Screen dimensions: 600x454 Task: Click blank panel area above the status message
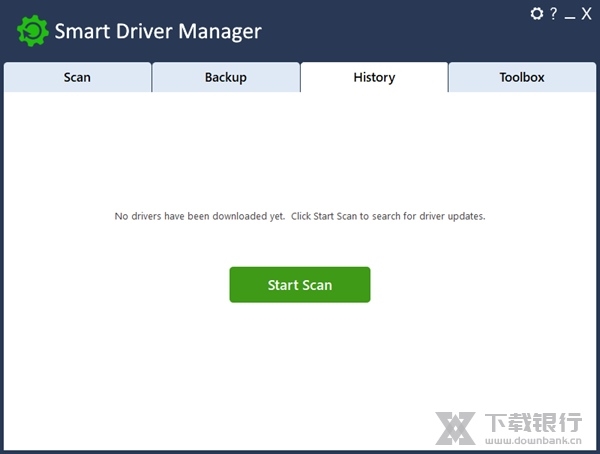pos(300,150)
